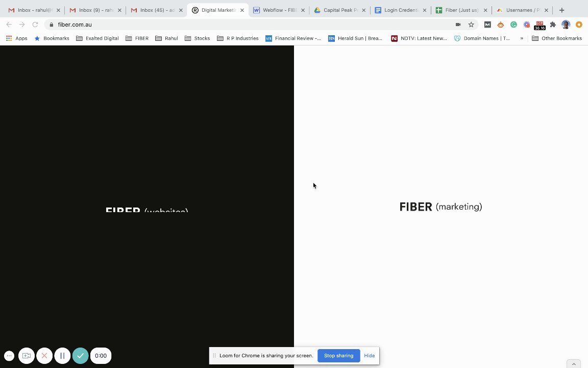
Task: Switch to the Inbox (45) tab
Action: tap(156, 10)
